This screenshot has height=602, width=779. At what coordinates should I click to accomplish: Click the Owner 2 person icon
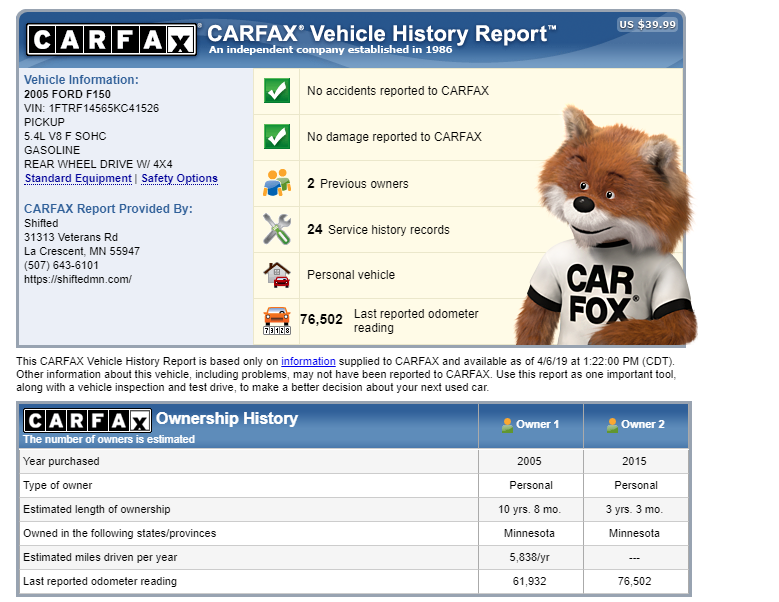coord(612,425)
